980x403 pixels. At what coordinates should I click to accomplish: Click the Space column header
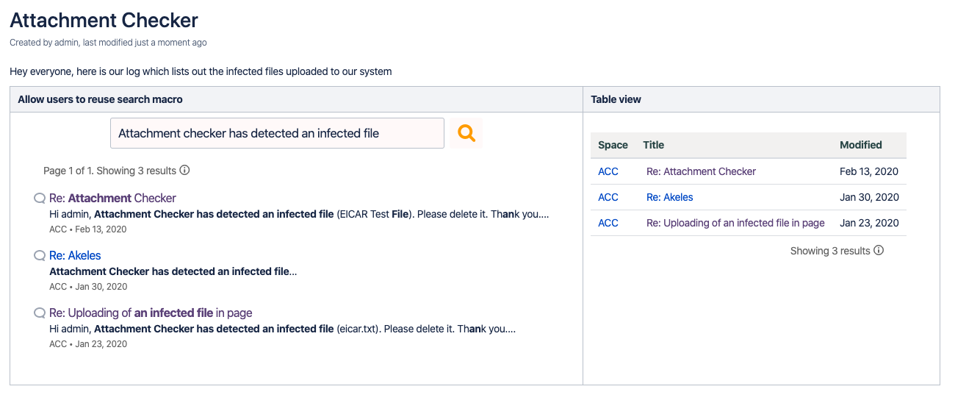(x=613, y=146)
